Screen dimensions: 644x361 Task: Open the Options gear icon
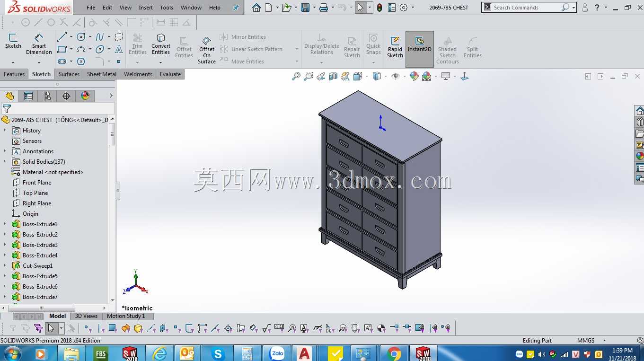pyautogui.click(x=404, y=8)
